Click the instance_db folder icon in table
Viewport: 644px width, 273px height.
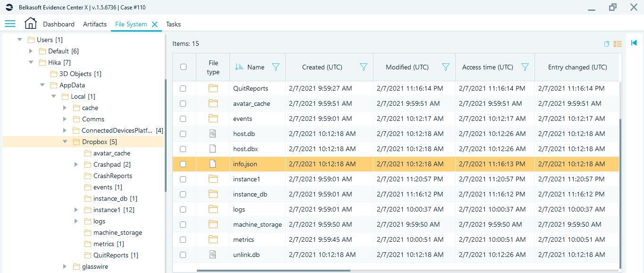coord(213,194)
